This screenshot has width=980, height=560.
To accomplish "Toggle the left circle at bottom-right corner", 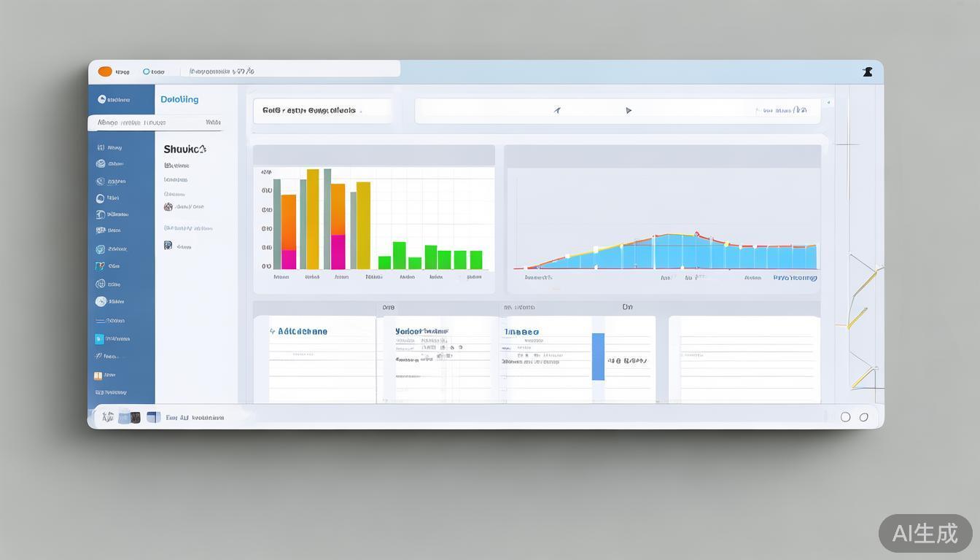I will pos(845,417).
